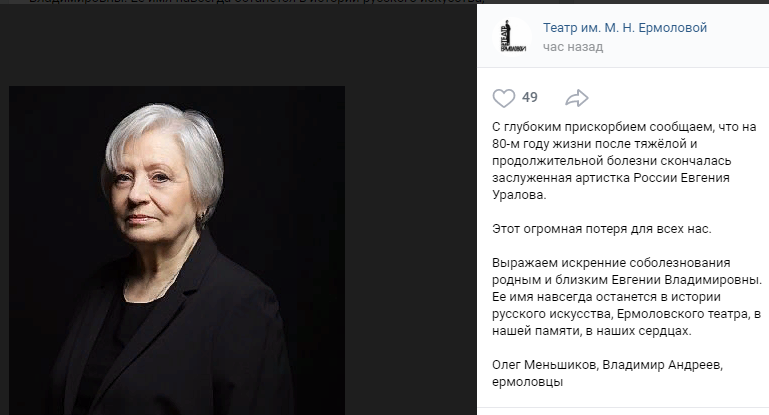Click the signature 'Олег Меньшиков, Владимир Андреев'
The image size is (769, 415).
tap(608, 365)
